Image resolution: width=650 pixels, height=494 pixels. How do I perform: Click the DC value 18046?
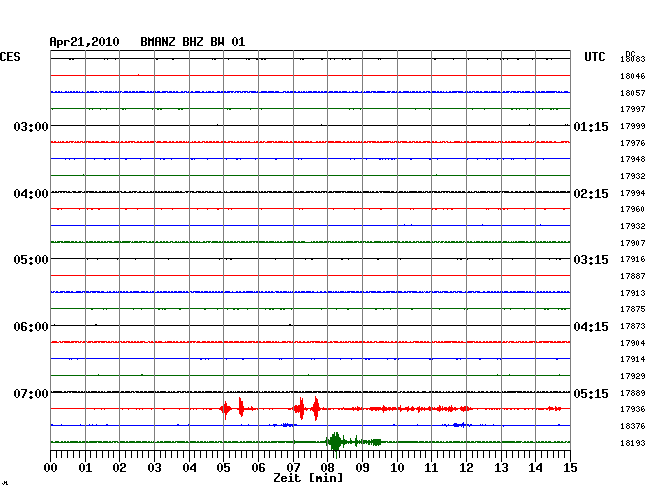[633, 76]
